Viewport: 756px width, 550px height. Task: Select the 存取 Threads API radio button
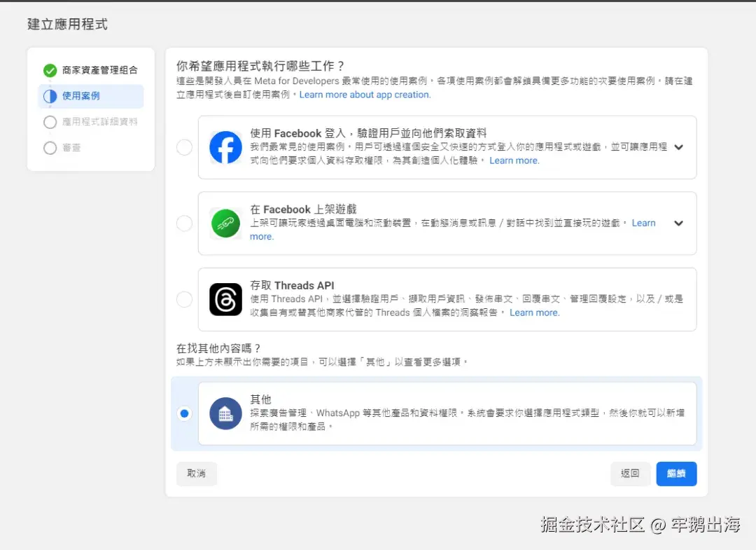point(184,298)
